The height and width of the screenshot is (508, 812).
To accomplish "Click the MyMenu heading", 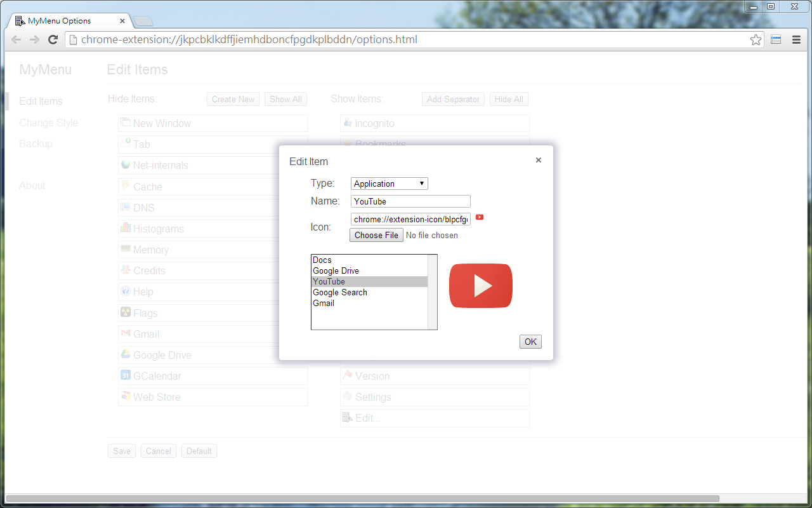I will [45, 70].
